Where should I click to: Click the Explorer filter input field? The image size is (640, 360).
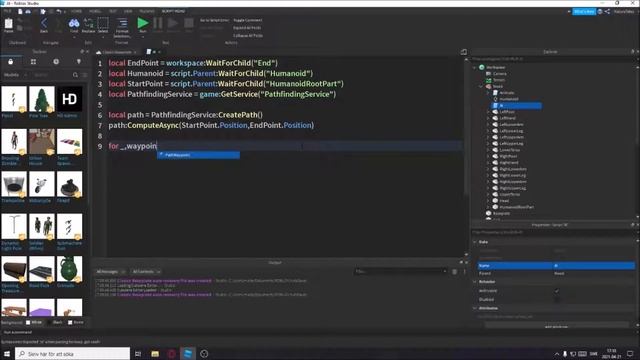tap(551, 59)
